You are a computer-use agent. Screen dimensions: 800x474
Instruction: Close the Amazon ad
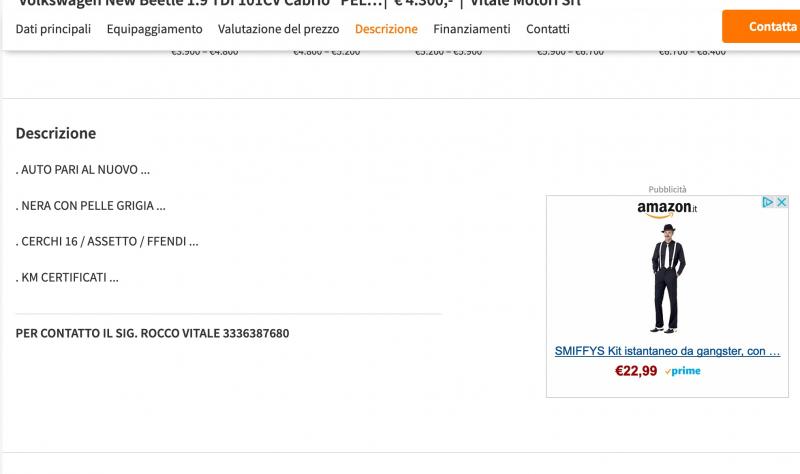781,202
